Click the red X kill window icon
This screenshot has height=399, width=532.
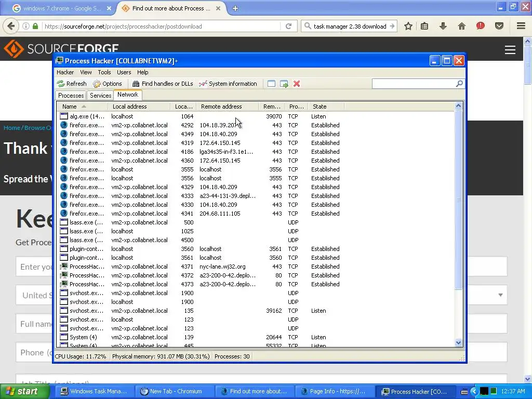pos(297,84)
